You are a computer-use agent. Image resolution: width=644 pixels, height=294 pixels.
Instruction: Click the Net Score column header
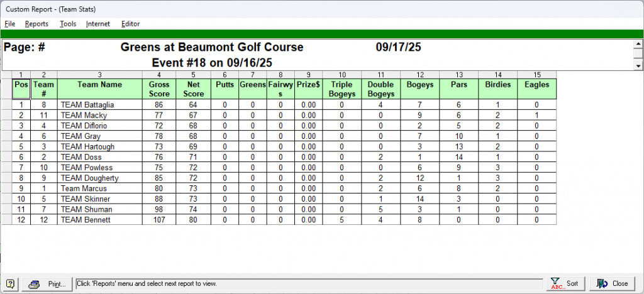(x=193, y=89)
